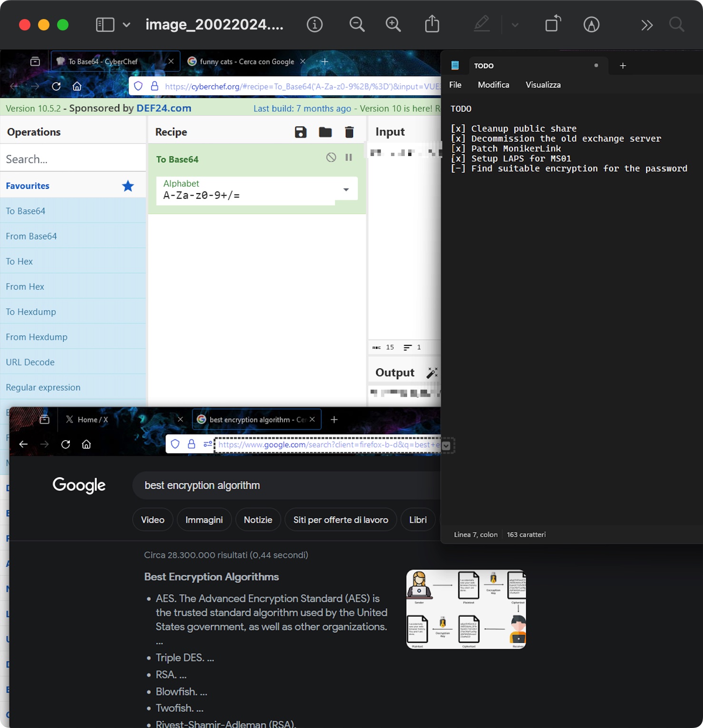This screenshot has width=703, height=728.
Task: Clear the recipe with trash icon
Action: (x=349, y=132)
